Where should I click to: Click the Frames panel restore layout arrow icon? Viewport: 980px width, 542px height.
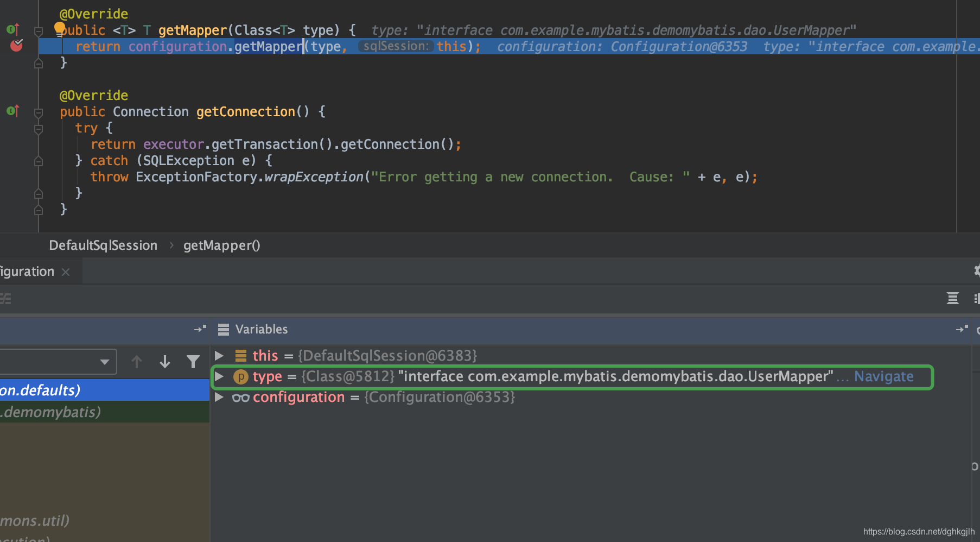pos(200,329)
